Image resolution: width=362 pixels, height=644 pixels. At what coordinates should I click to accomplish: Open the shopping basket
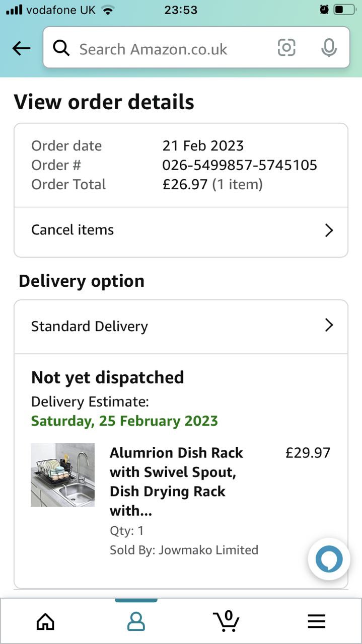point(226,621)
